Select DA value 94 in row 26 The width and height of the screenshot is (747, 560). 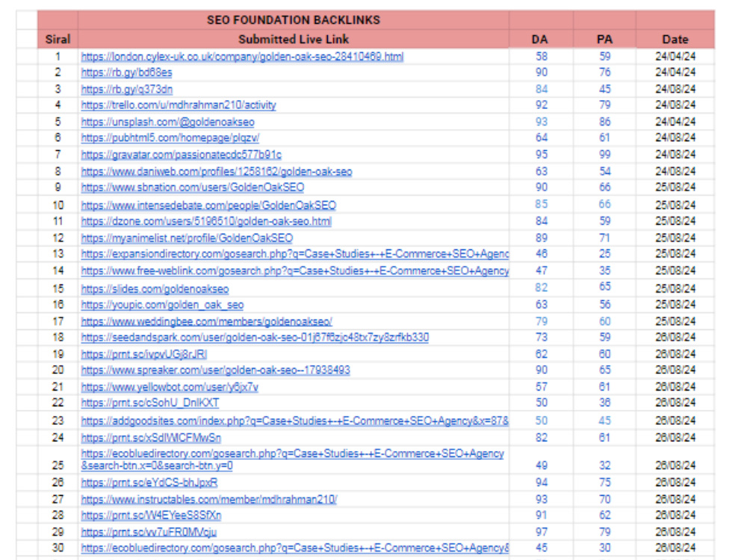tap(542, 483)
